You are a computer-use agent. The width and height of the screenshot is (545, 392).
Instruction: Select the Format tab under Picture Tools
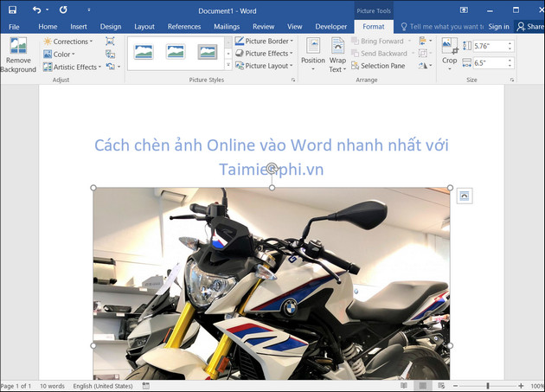click(374, 27)
